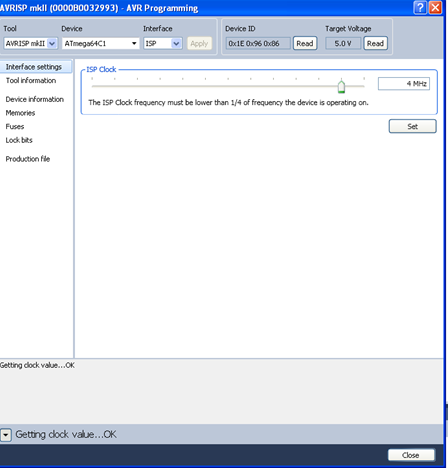Click the help question mark icon

click(420, 7)
